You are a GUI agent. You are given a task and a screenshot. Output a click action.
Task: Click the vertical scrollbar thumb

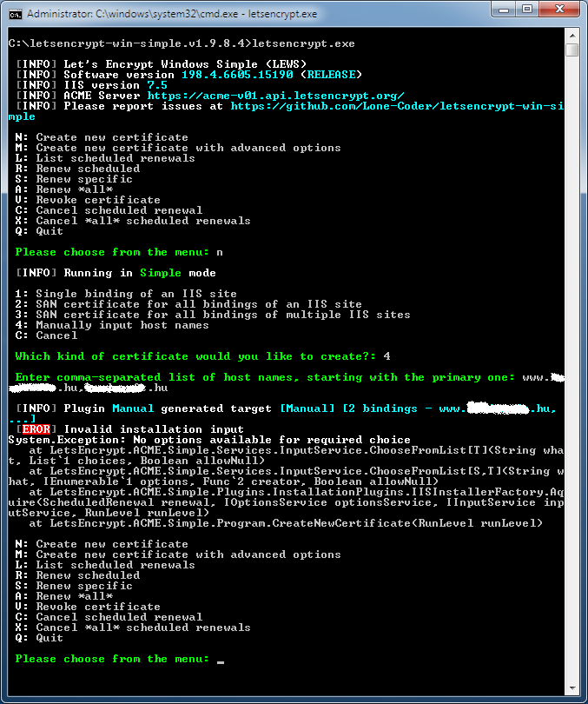point(572,50)
